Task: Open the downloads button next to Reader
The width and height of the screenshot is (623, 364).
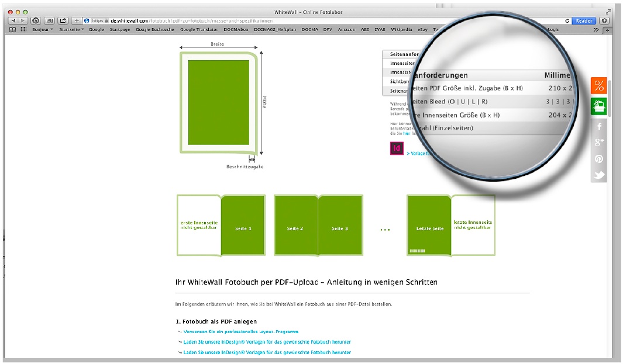Action: 604,20
